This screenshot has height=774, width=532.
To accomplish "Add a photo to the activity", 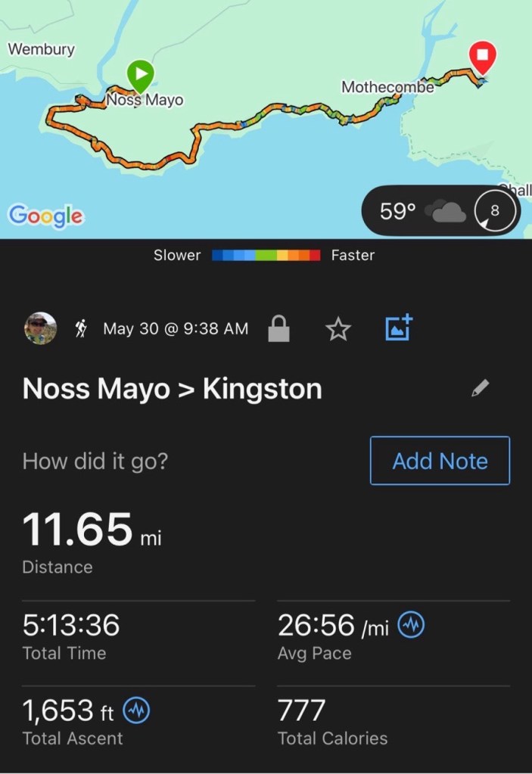I will [x=398, y=328].
